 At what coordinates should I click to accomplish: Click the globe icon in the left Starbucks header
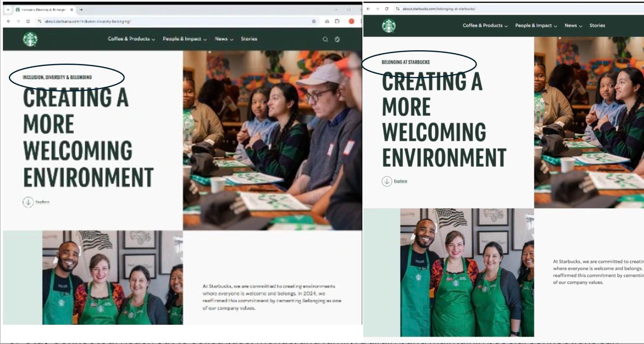[x=337, y=39]
